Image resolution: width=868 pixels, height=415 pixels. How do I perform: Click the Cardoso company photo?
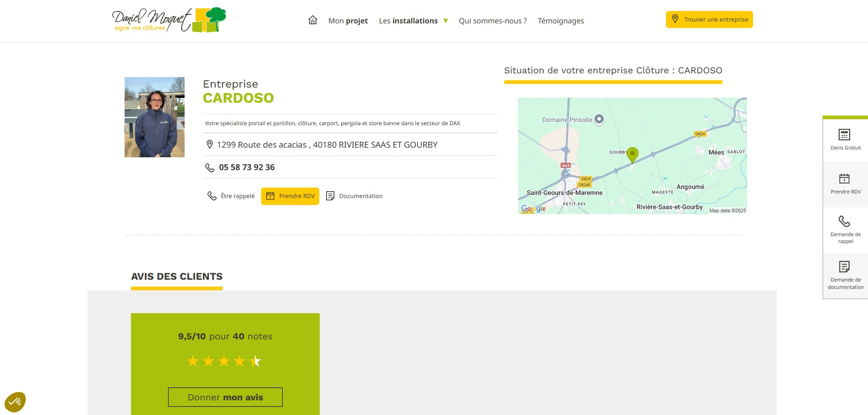click(154, 117)
